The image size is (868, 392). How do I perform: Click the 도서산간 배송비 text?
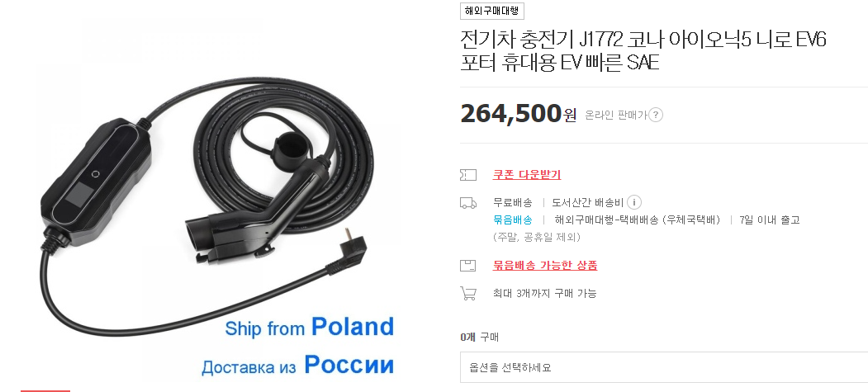click(588, 202)
